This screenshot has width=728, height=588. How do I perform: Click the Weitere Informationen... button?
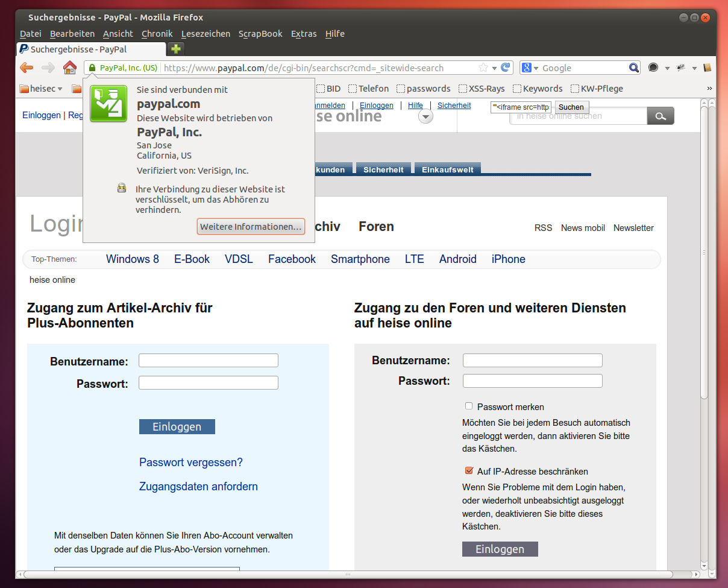[251, 227]
